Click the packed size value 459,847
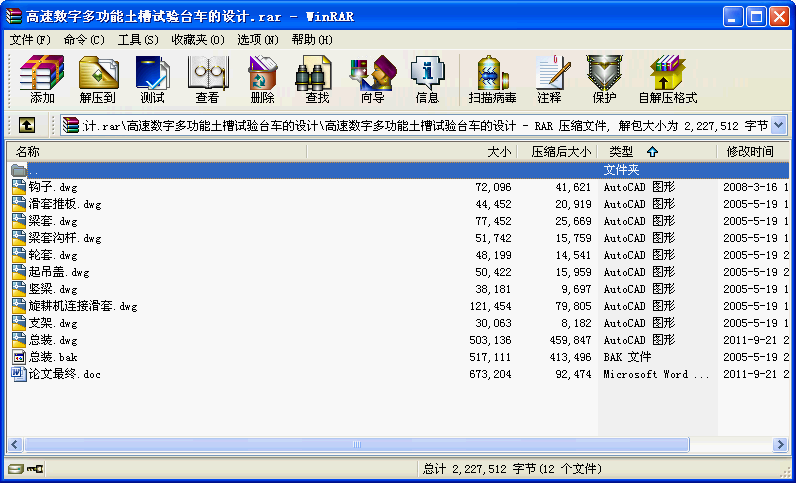 point(570,340)
